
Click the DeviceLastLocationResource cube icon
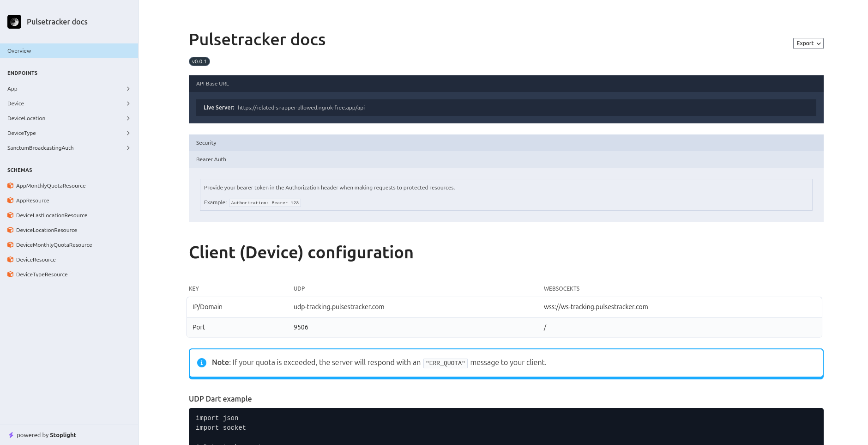pos(10,215)
